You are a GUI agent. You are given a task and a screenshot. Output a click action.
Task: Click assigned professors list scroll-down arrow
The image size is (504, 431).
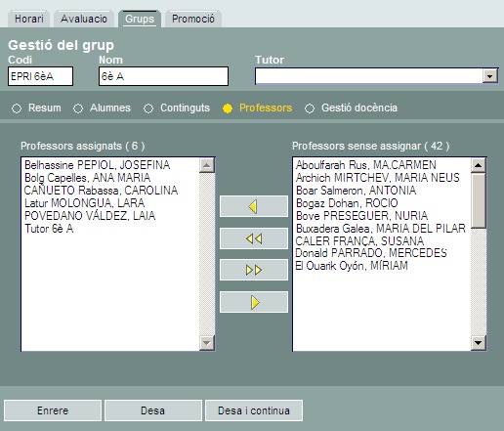click(207, 343)
